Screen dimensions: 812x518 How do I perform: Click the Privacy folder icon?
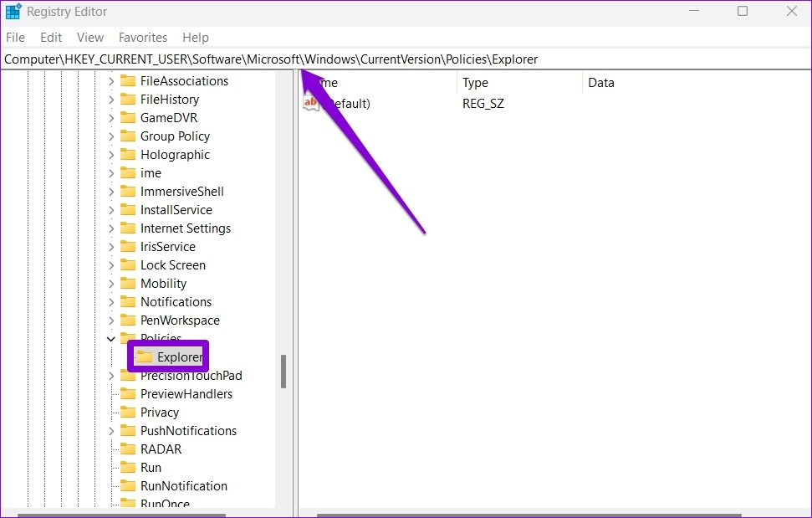(128, 413)
